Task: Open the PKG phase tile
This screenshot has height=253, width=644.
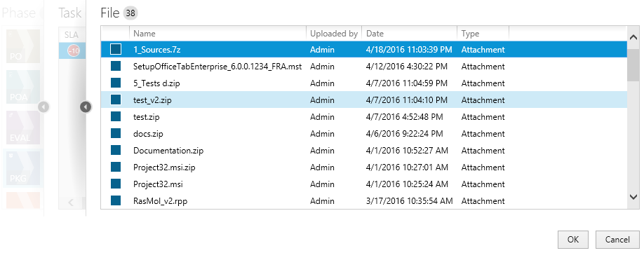Action: coord(22,168)
